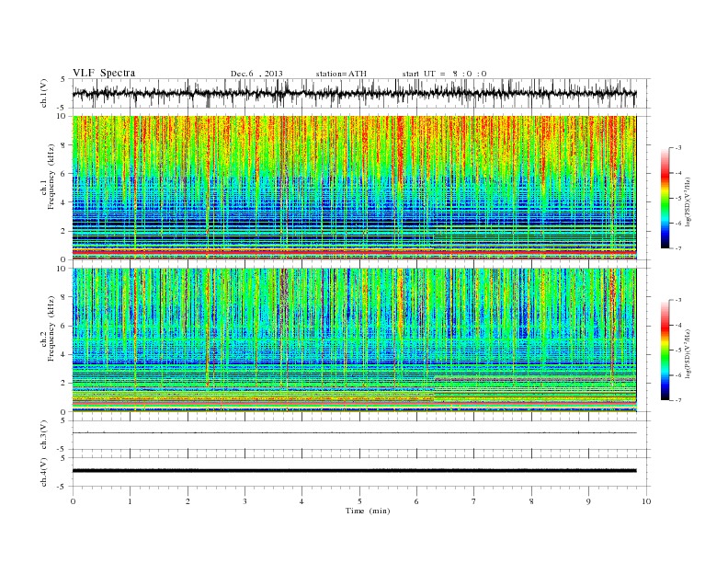Click the "VLF Spectra" plot title
The image size is (728, 563).
coord(104,73)
